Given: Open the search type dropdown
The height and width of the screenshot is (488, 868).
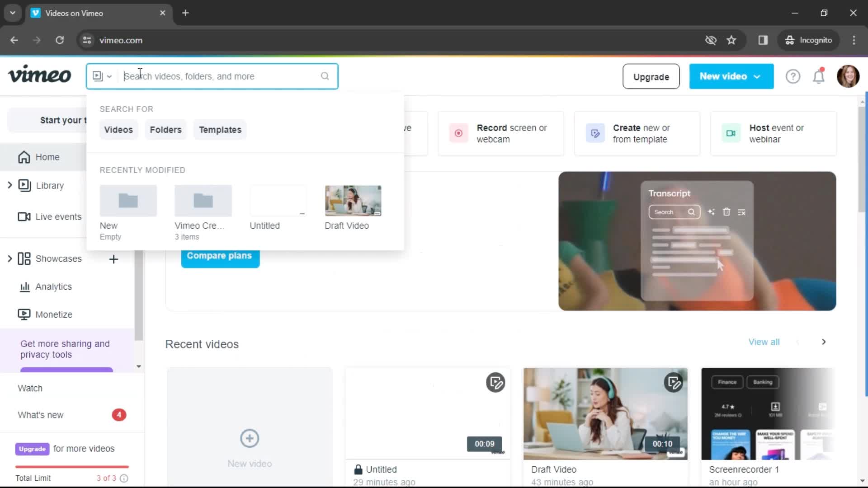Looking at the screenshot, I should tap(102, 76).
